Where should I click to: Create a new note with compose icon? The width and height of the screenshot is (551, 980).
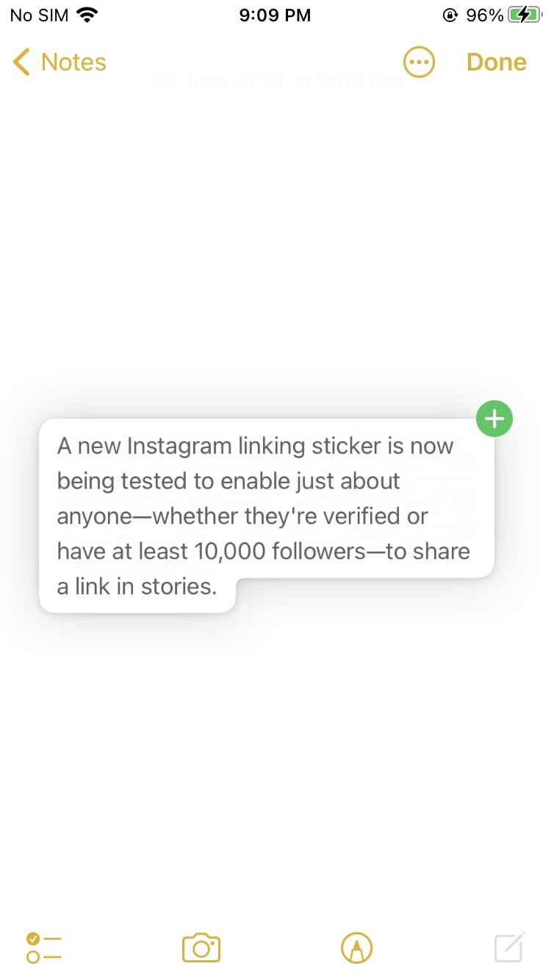coord(509,948)
